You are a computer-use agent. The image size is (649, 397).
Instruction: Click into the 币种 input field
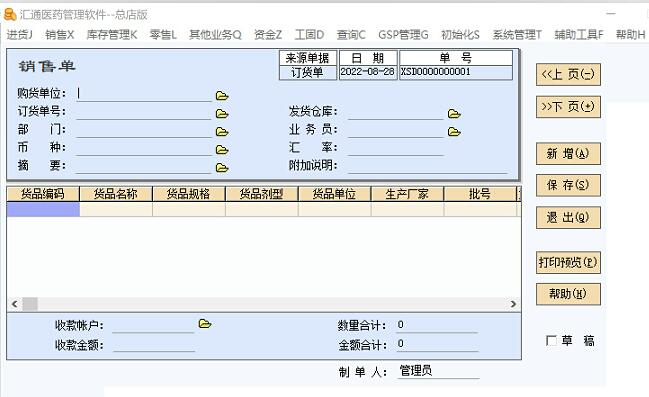tap(144, 148)
